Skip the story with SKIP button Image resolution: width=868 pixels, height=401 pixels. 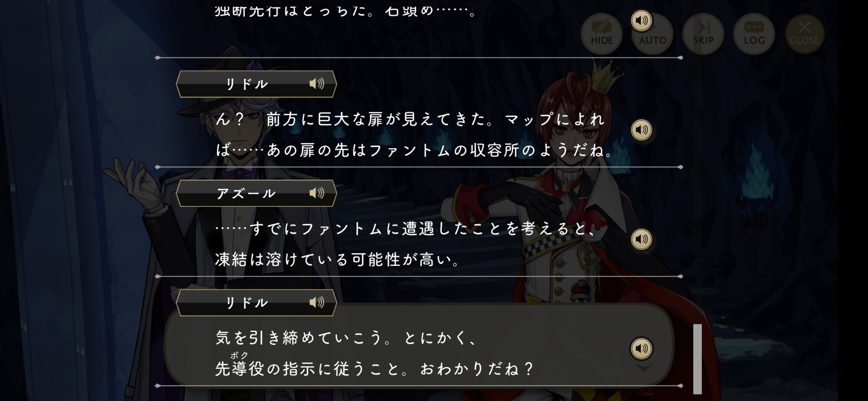(x=703, y=34)
